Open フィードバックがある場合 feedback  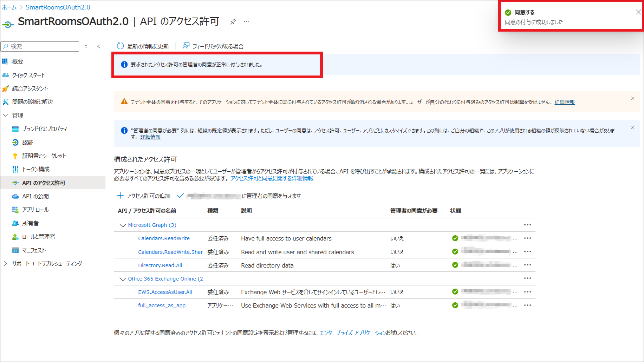pyautogui.click(x=213, y=46)
